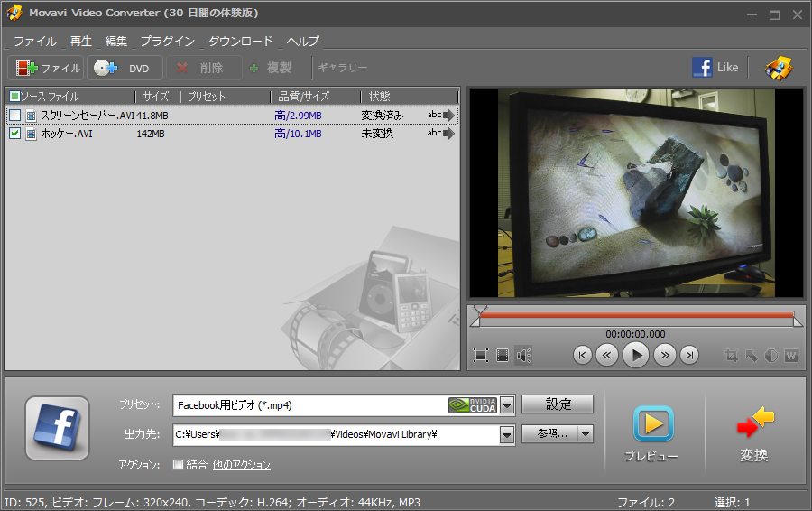Viewport: 812px width, 511px height.
Task: Toggle fullscreen preview icon
Action: [x=481, y=356]
